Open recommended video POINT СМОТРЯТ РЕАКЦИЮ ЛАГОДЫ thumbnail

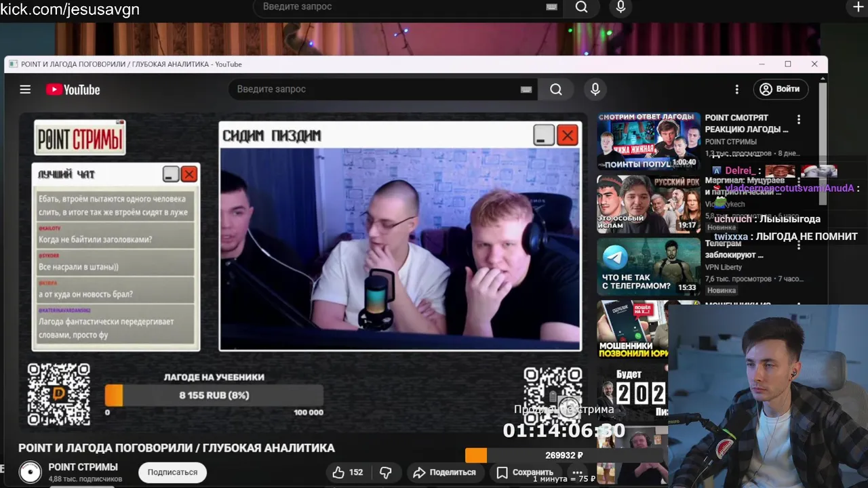pyautogui.click(x=649, y=141)
